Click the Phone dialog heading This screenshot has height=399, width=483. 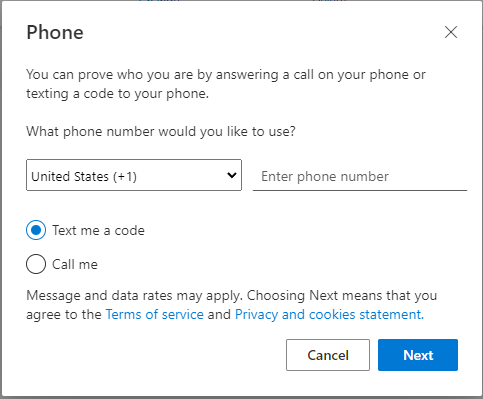coord(55,33)
